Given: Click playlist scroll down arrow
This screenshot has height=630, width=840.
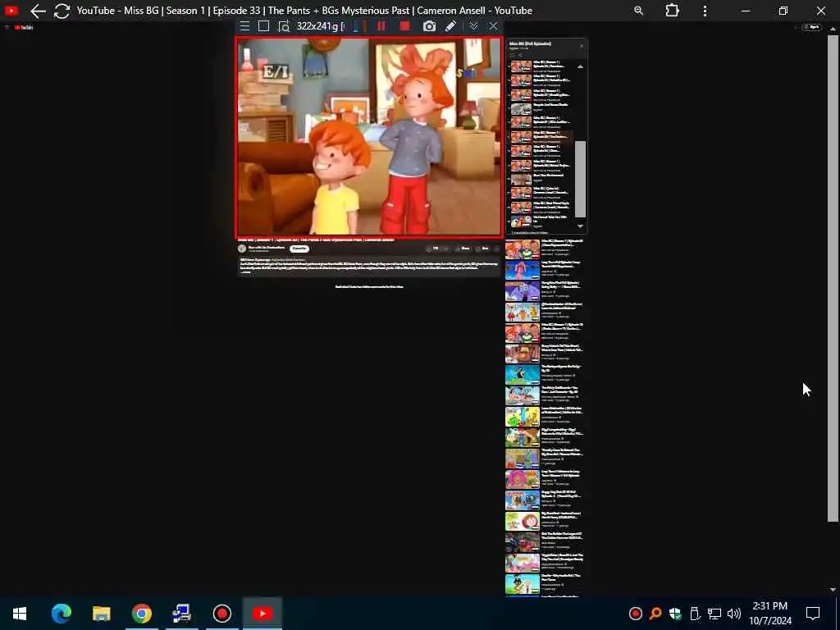Looking at the screenshot, I should (x=580, y=226).
